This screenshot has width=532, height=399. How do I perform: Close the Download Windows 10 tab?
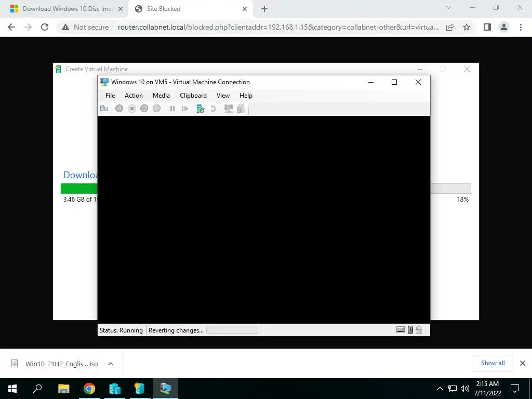click(121, 9)
